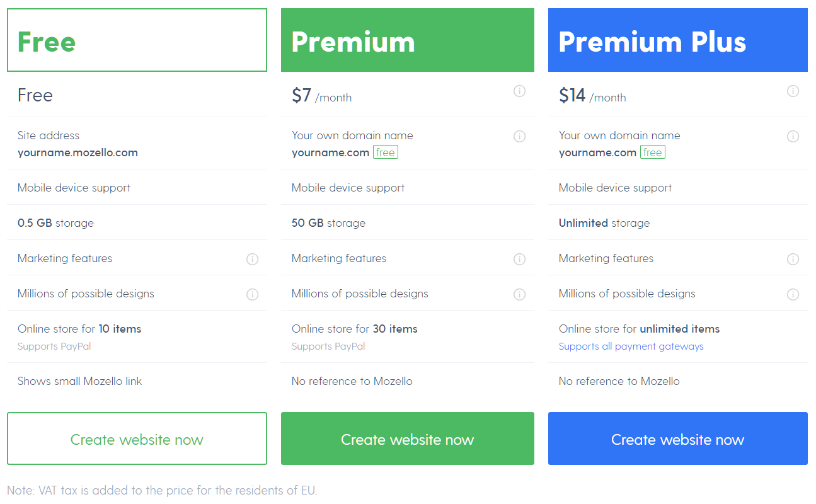Open Supports all payment gateways link

tap(631, 346)
